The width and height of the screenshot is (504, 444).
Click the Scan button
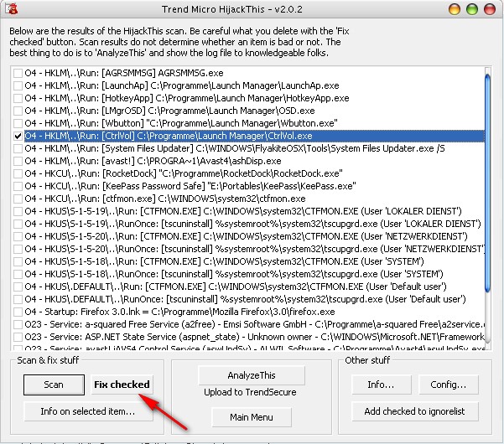[x=54, y=385]
